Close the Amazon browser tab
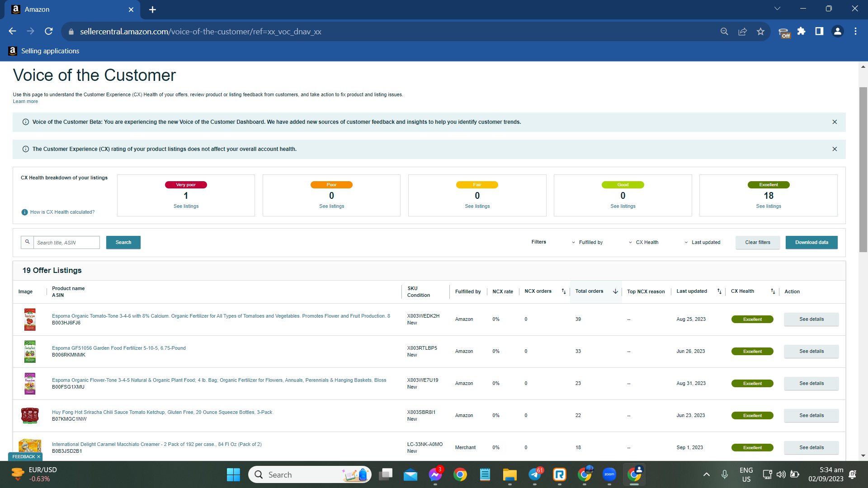The height and width of the screenshot is (488, 868). (131, 9)
